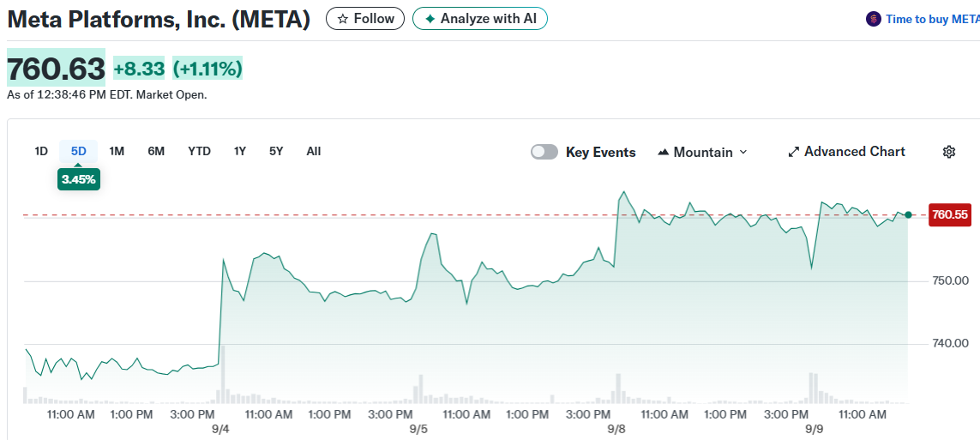Click the 9/9 date label
Viewport: 980px width, 440px height.
[x=814, y=430]
